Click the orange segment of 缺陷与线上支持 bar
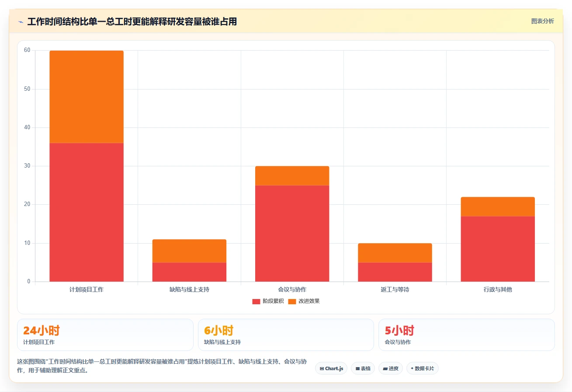The width and height of the screenshot is (572, 392). [x=189, y=251]
